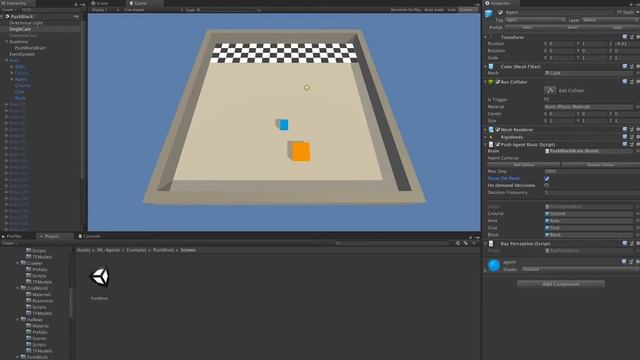640x360 pixels.
Task: Open Ray Perception script help icon
Action: click(x=624, y=244)
